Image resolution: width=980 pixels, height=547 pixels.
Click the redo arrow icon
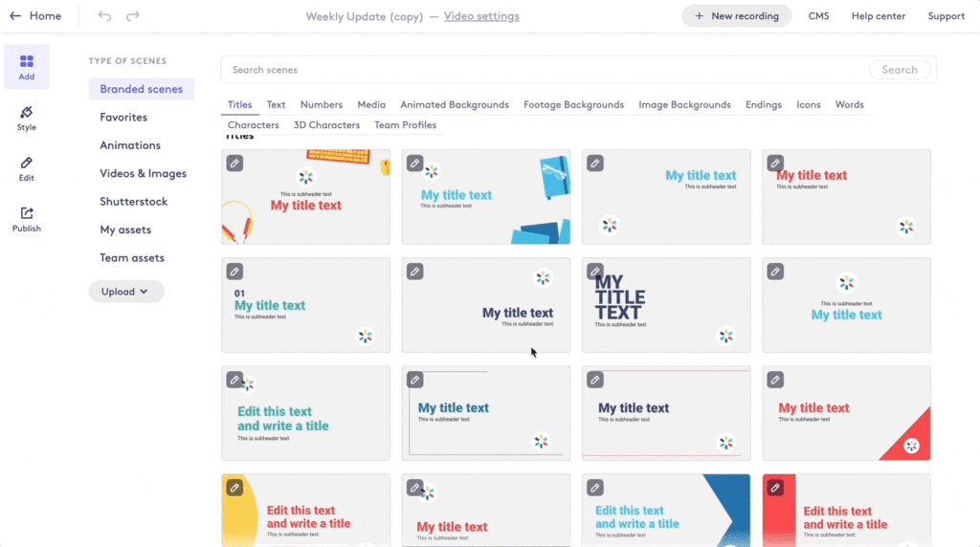[133, 16]
